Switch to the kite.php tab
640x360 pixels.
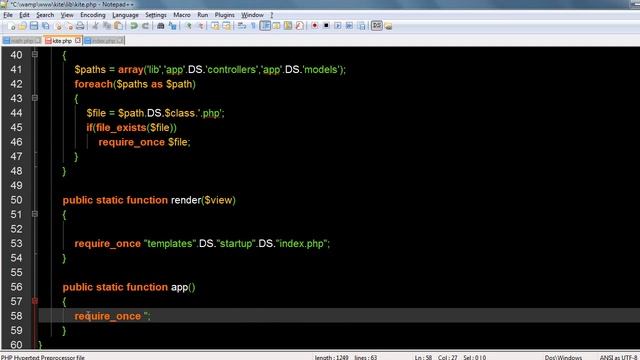tap(62, 41)
